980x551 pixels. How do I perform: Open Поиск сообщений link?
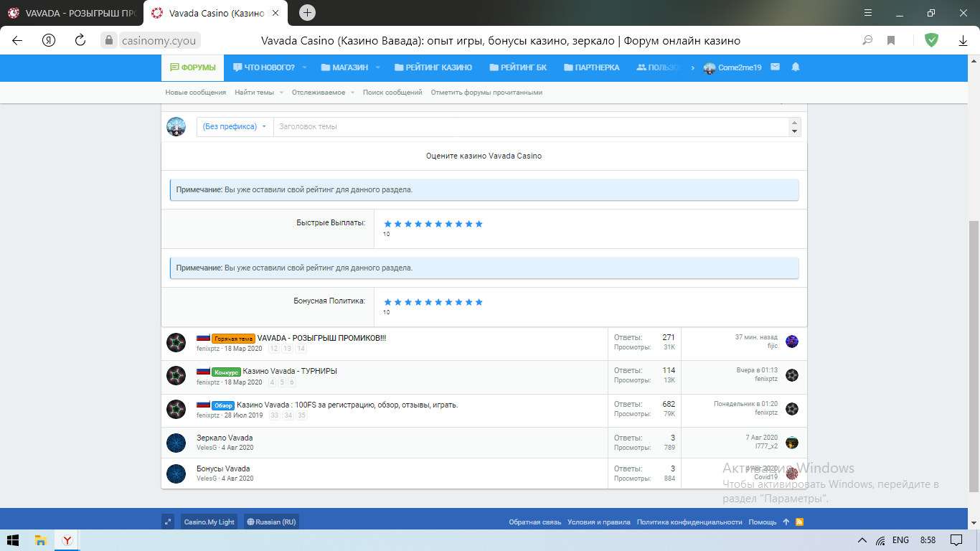point(392,93)
